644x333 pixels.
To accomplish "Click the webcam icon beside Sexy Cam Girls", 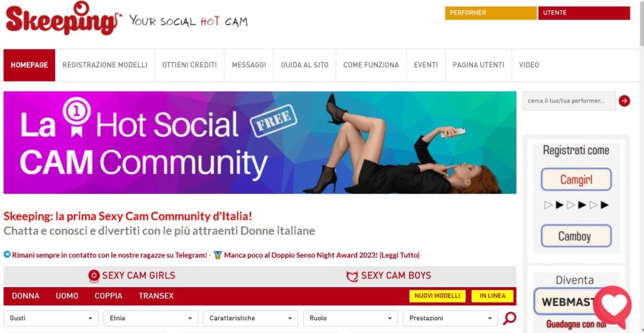I will tap(94, 276).
